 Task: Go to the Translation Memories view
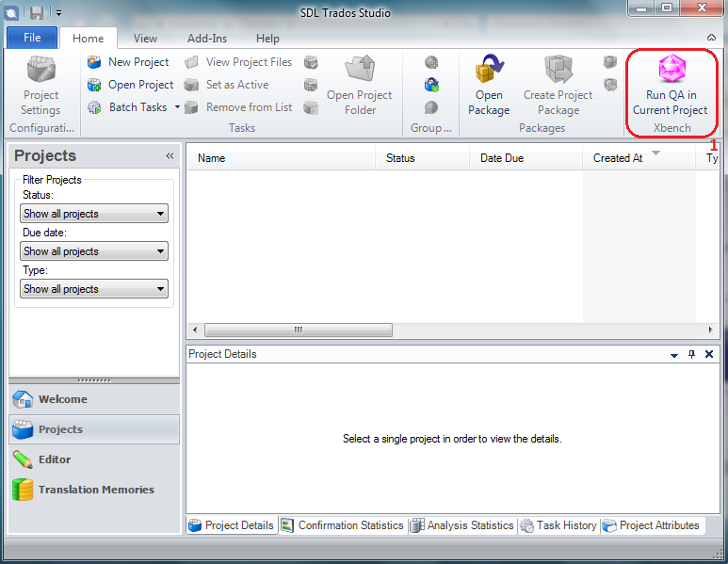click(x=94, y=490)
